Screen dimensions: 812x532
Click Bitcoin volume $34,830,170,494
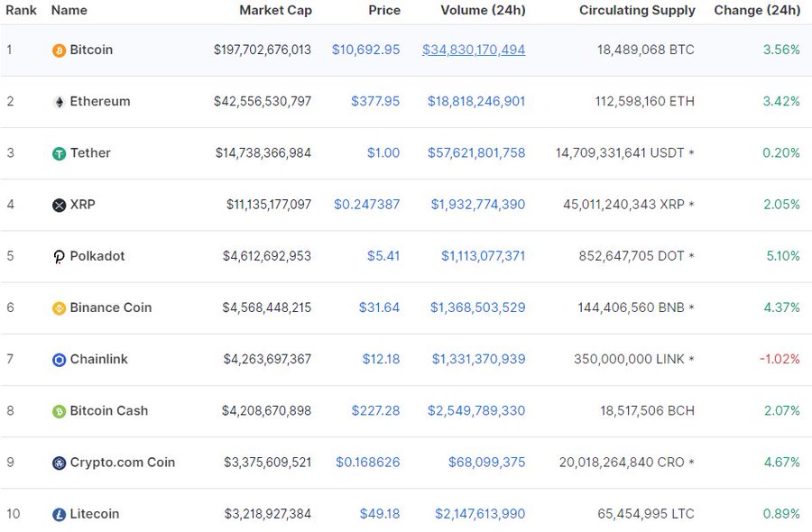click(474, 50)
